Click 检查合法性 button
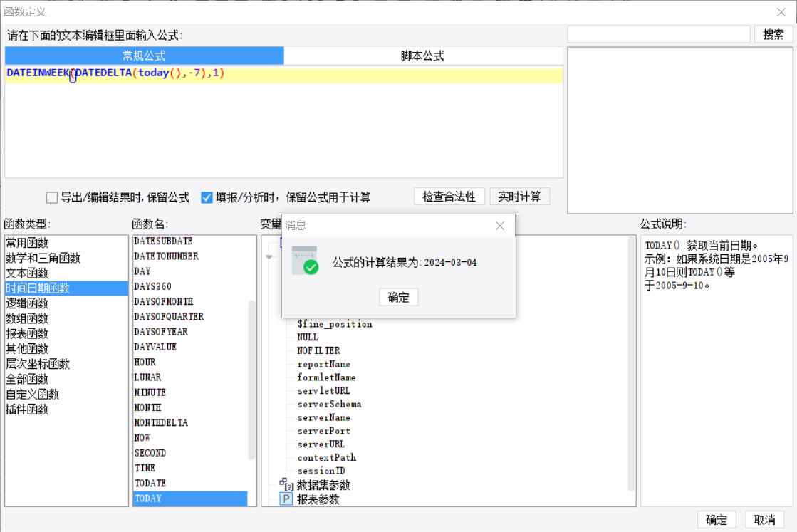 click(x=449, y=197)
